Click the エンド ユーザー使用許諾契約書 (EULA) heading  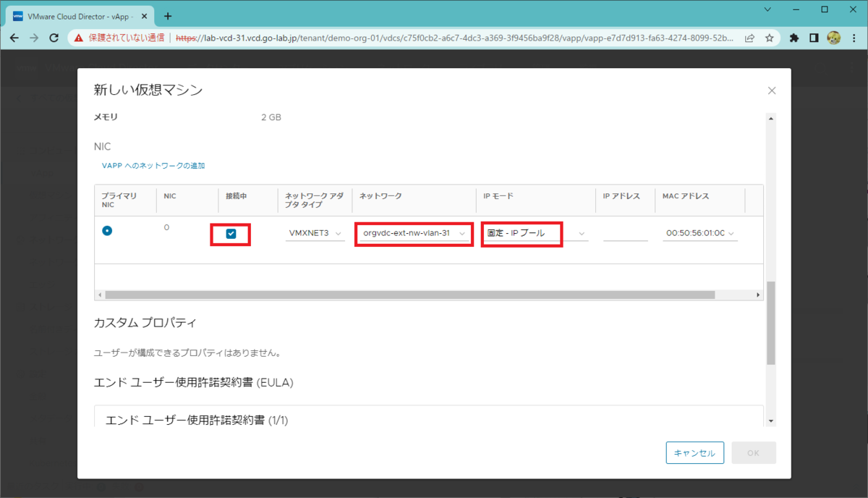coord(194,381)
